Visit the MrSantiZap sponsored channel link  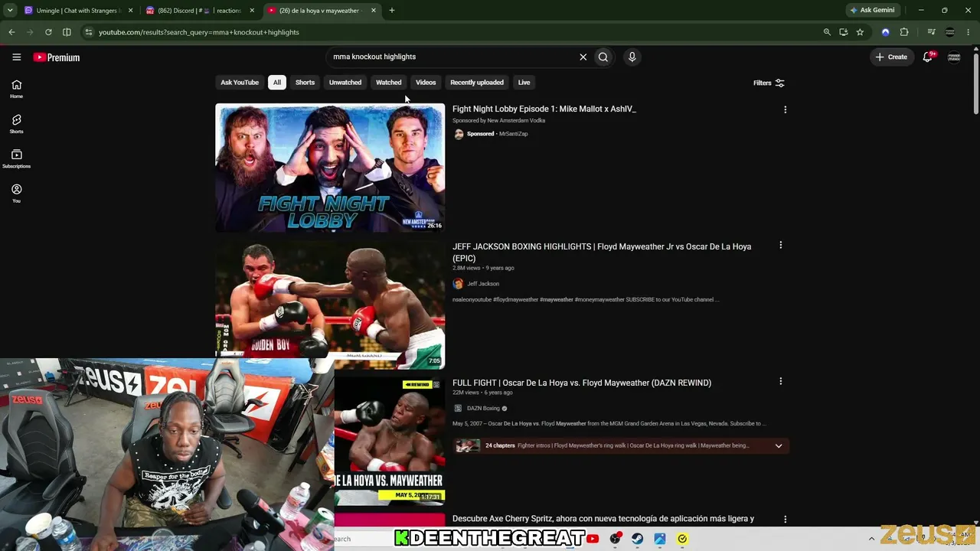pyautogui.click(x=513, y=134)
